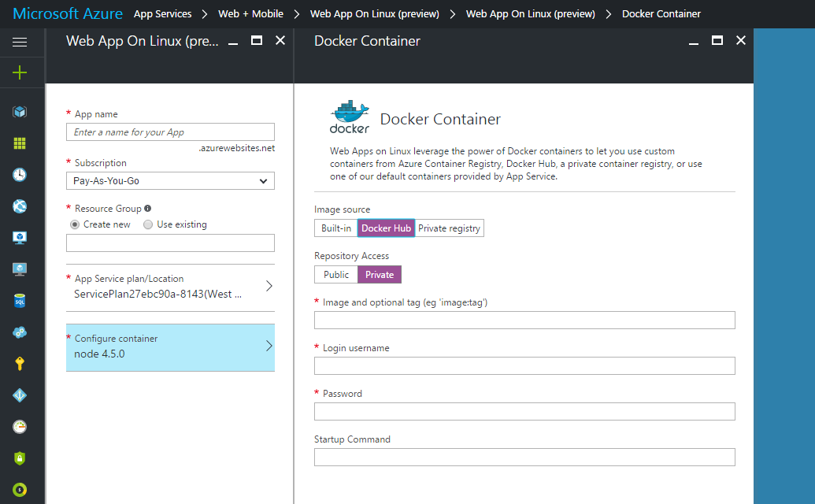
Task: Click the Resource Group info icon
Action: point(148,209)
